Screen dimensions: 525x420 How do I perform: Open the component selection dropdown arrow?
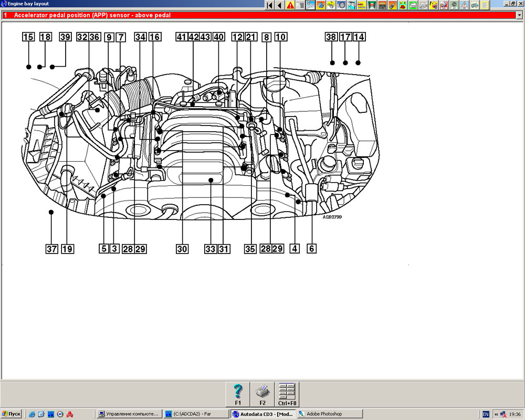[x=520, y=16]
